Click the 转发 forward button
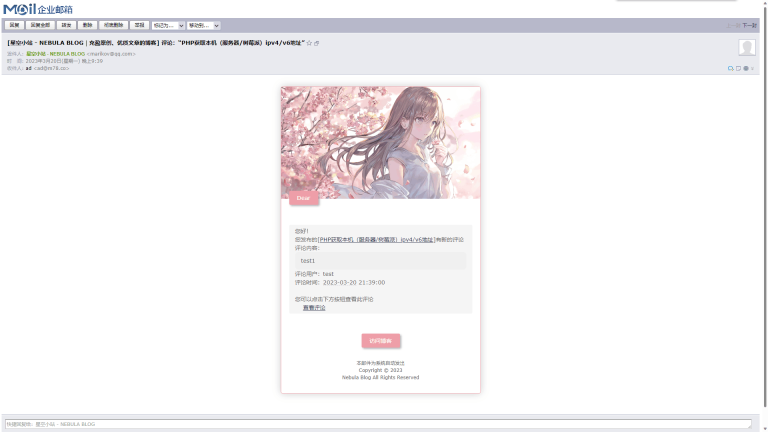This screenshot has width=768, height=432. pyautogui.click(x=66, y=25)
